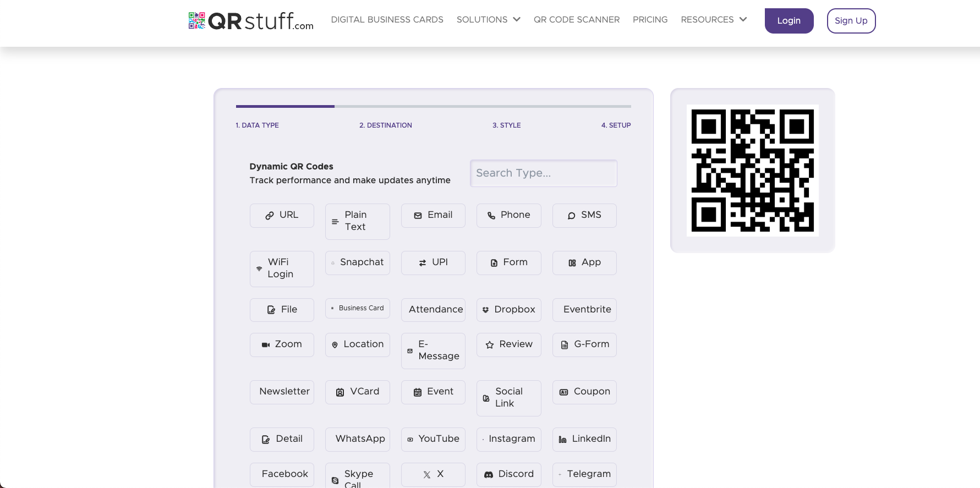980x488 pixels.
Task: Jump to step 3 Style
Action: [507, 125]
